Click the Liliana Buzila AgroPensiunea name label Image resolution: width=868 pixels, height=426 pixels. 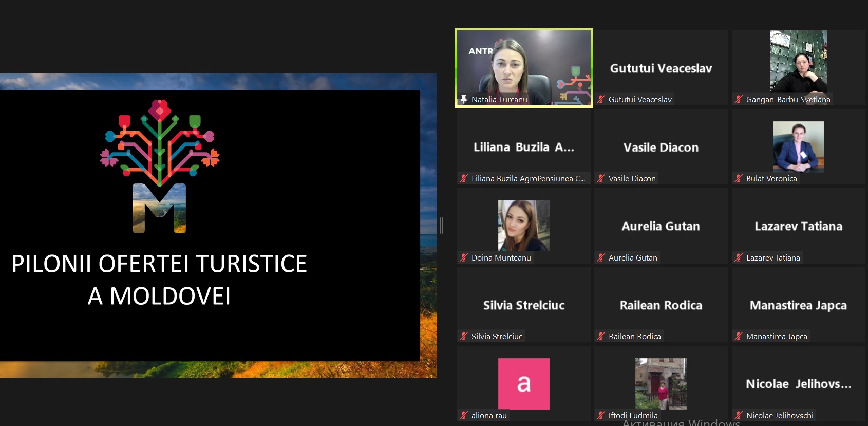tap(527, 178)
